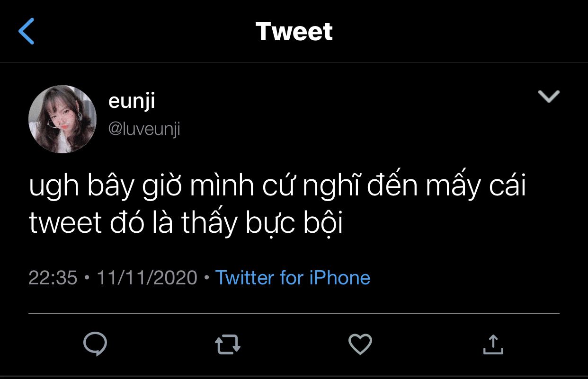
Task: Click the display name eunji
Action: click(132, 101)
